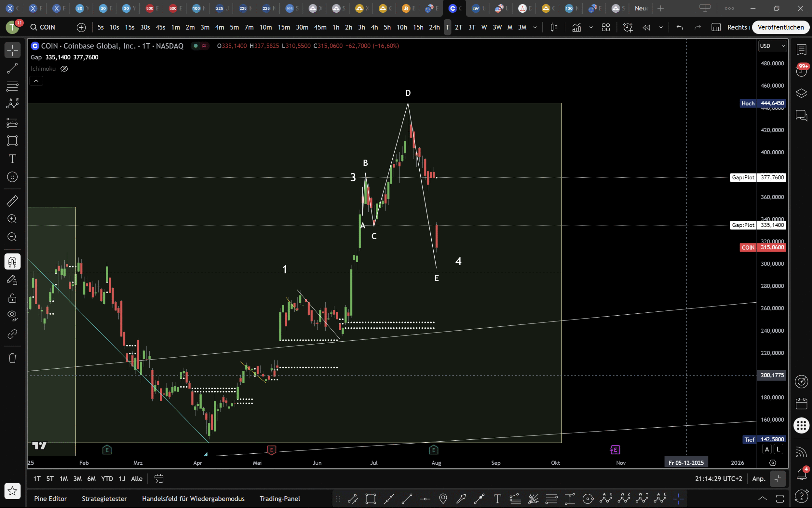Toggle hide all drawings eye icon
812x508 pixels.
[x=12, y=316]
